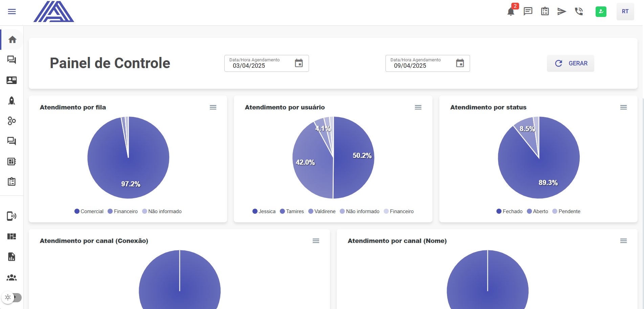The height and width of the screenshot is (309, 644).
Task: Open the RT user profile button
Action: 625,12
